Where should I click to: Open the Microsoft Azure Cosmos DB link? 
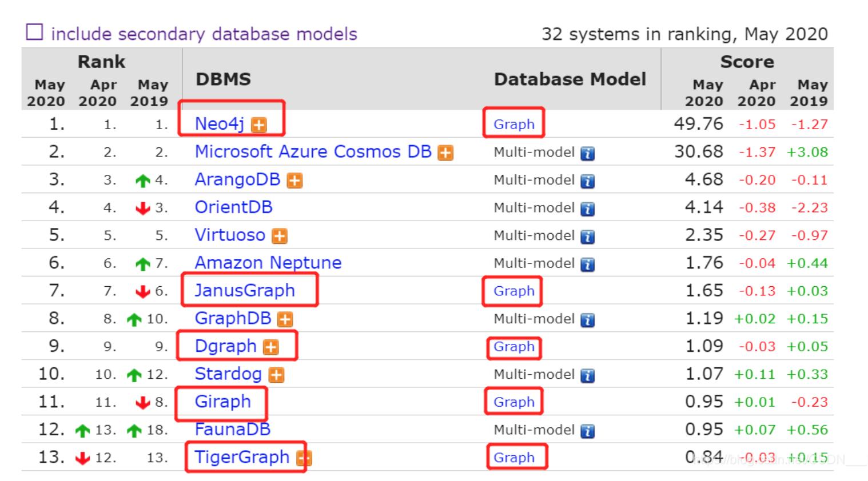(313, 151)
